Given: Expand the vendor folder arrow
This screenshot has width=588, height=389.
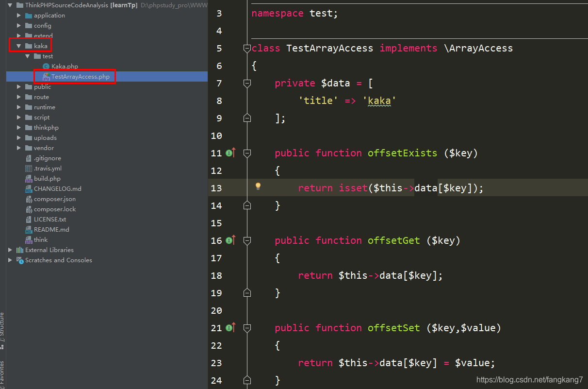Looking at the screenshot, I should coord(19,148).
